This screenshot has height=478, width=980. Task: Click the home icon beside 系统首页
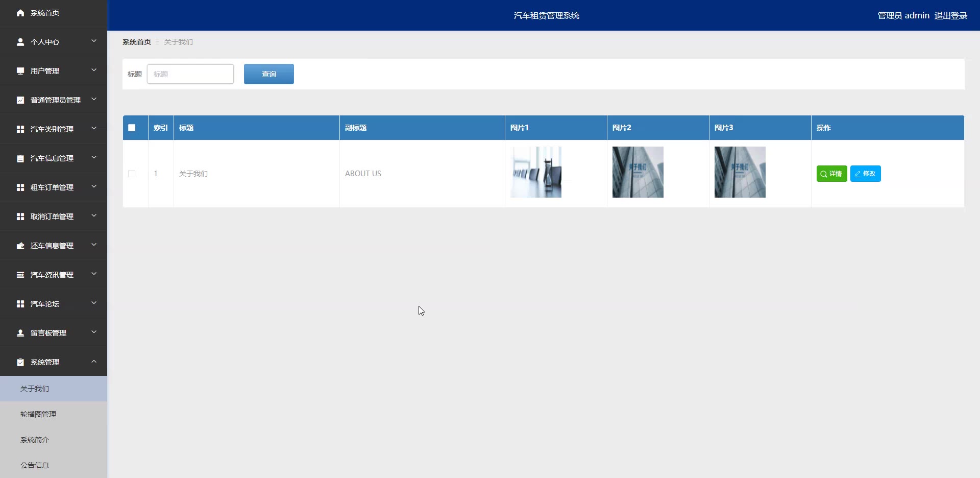coord(20,13)
